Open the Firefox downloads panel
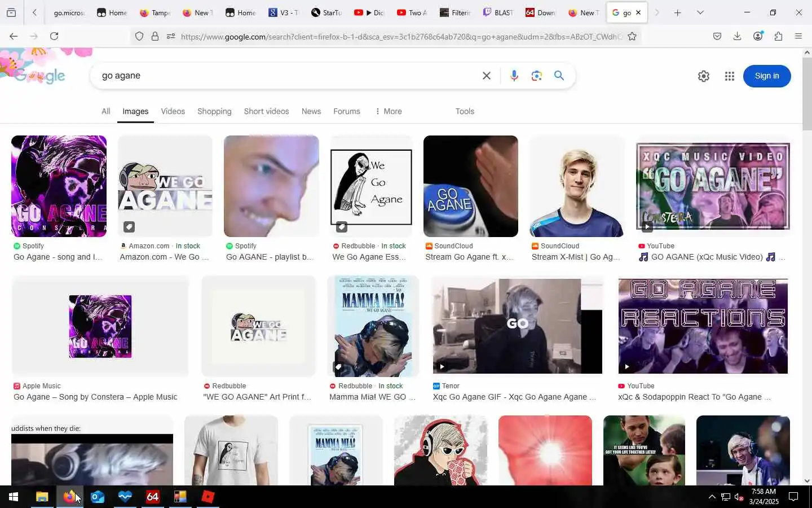Viewport: 812px width, 508px height. click(x=737, y=36)
